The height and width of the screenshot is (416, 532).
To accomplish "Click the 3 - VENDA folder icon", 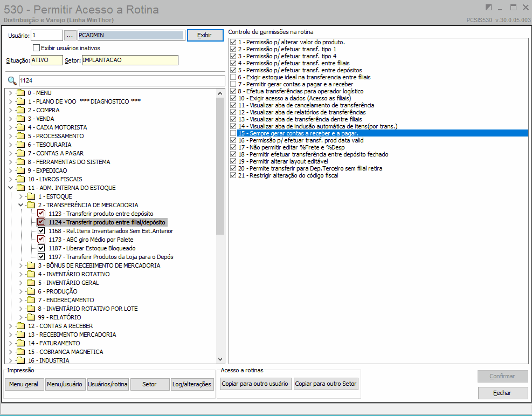I will pos(20,119).
